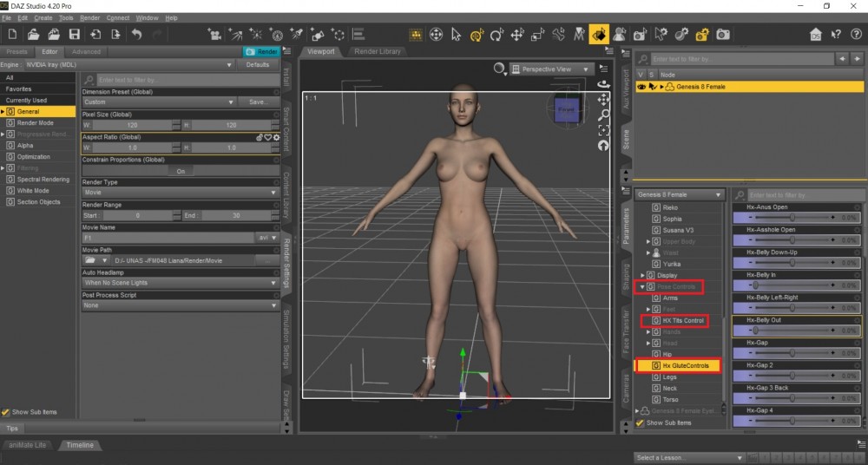Screen dimensions: 868x465
Task: Open the Create menu
Action: pos(43,17)
